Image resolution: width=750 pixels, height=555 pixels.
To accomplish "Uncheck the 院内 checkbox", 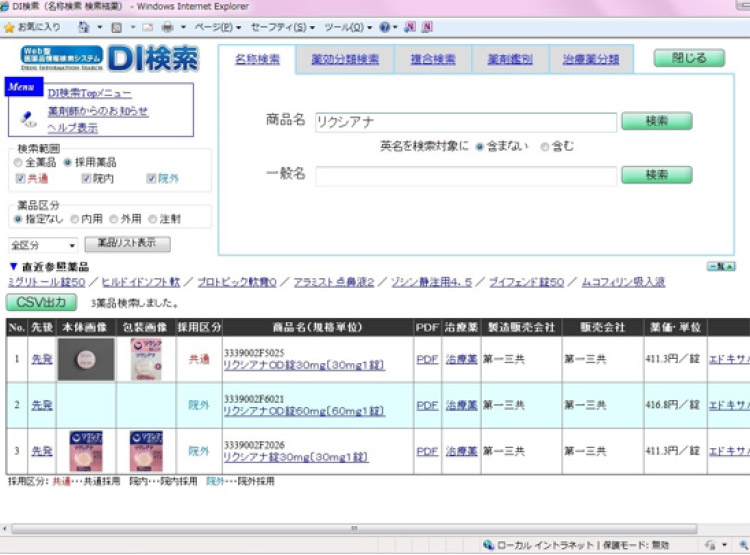I will [x=87, y=179].
